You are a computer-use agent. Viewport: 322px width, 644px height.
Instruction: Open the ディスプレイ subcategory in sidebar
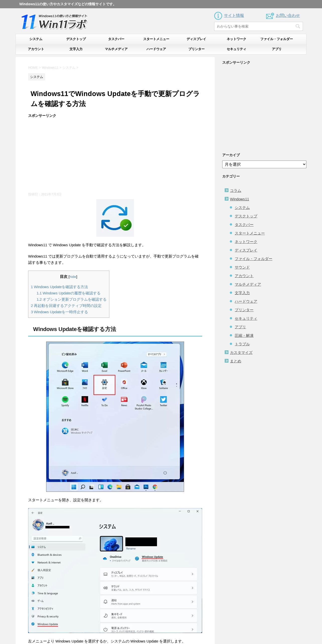click(x=246, y=250)
